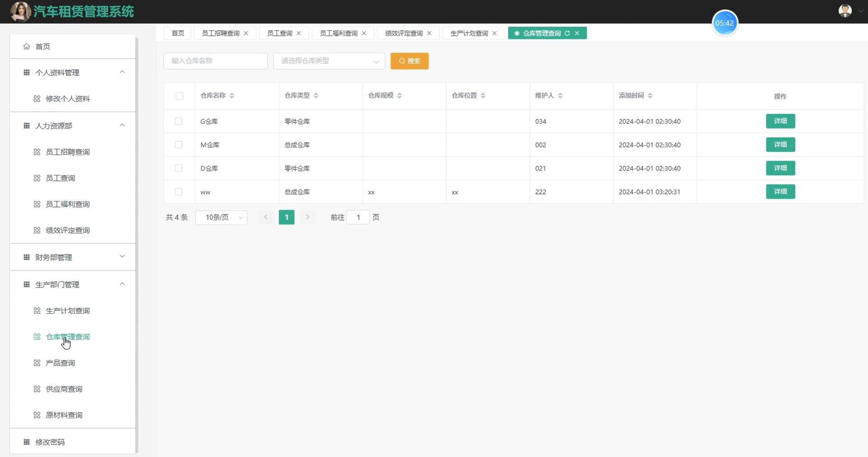Viewport: 868px width, 457px height.
Task: Open 修改密码 in the sidebar
Action: [x=72, y=442]
